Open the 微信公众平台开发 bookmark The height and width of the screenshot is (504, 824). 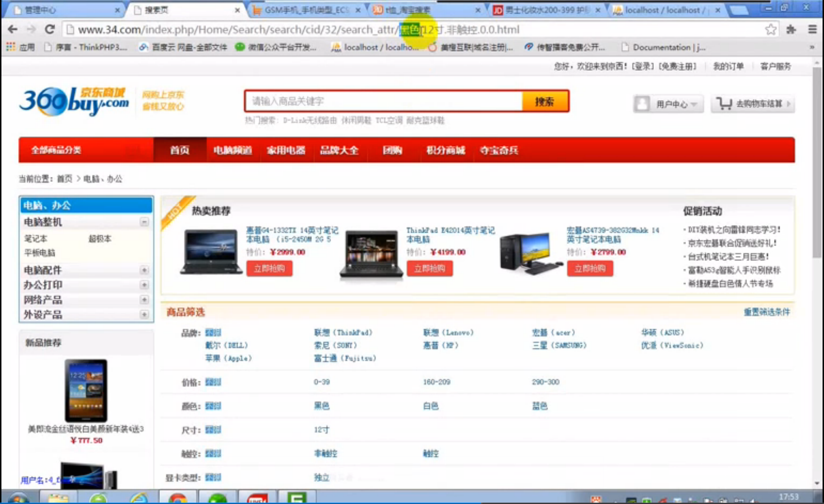pos(276,47)
